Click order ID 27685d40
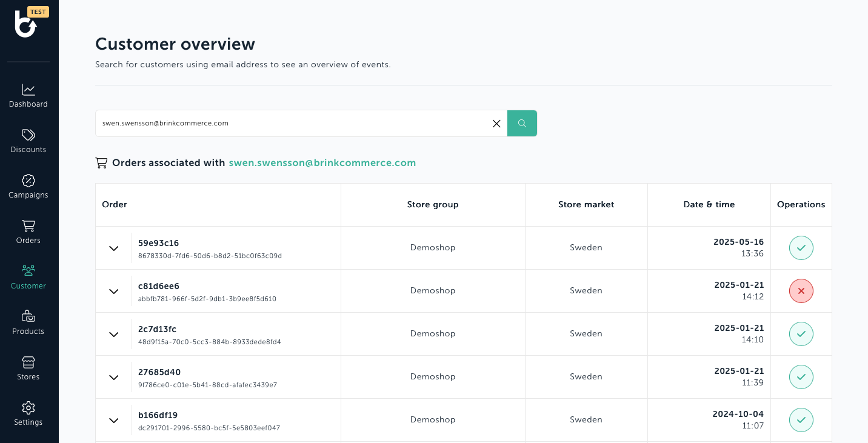Screen dimensions: 868x443 [159, 372]
